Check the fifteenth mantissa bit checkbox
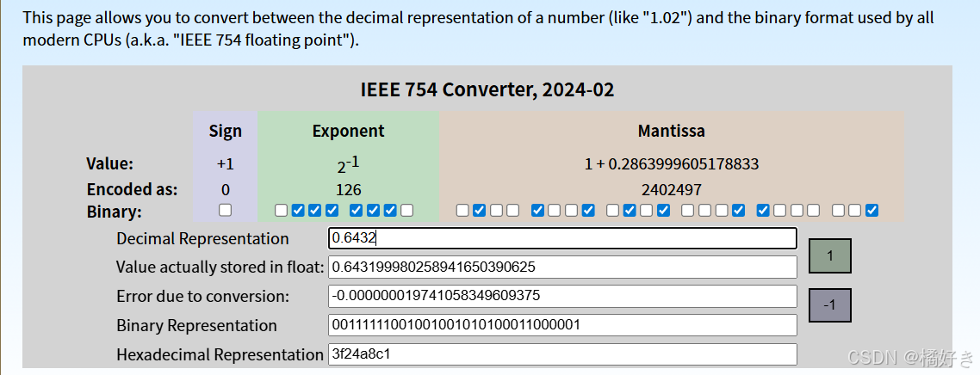Image resolution: width=980 pixels, height=375 pixels. [x=722, y=210]
